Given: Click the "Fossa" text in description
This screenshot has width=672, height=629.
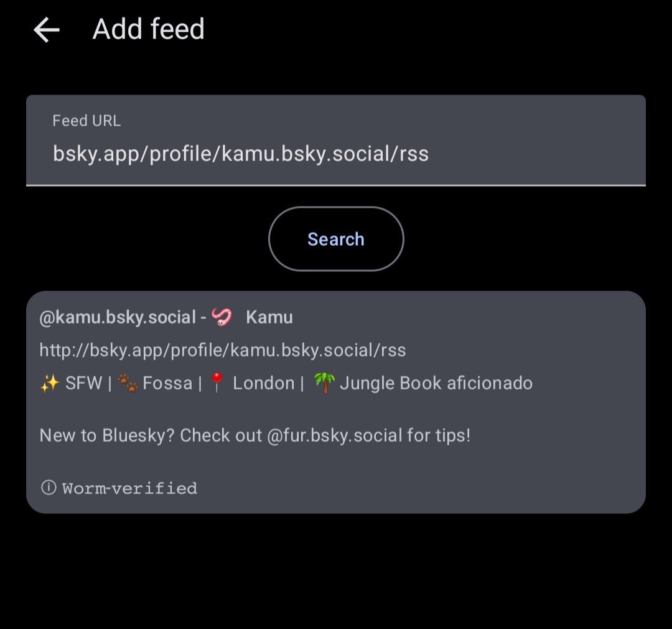Looking at the screenshot, I should [167, 383].
